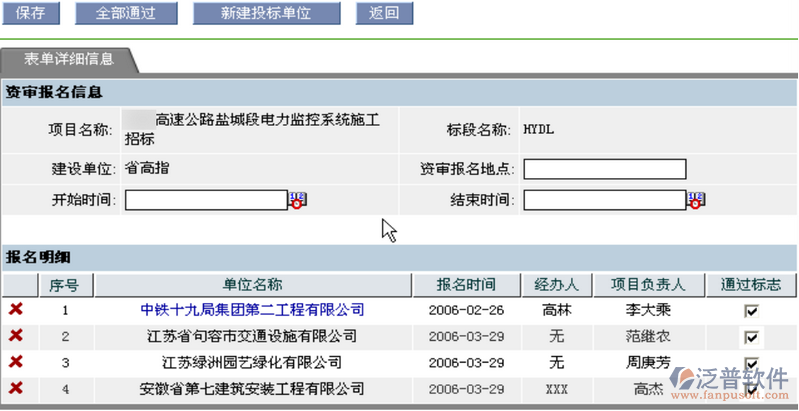Screen dimensions: 799x411
Task: Open the calendar picker for 开始时间
Action: click(x=297, y=200)
